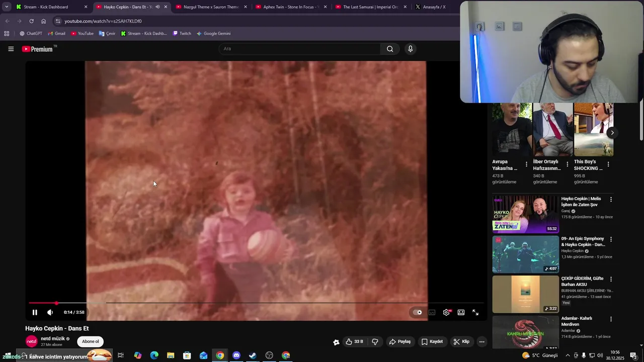The width and height of the screenshot is (644, 362).
Task: Open Task View in taskbar
Action: 121,355
